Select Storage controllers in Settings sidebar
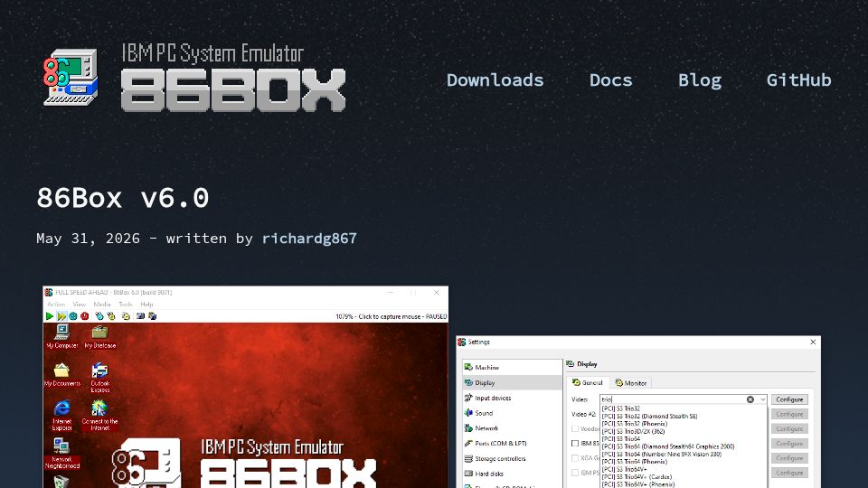This screenshot has height=488, width=868. pos(512,458)
